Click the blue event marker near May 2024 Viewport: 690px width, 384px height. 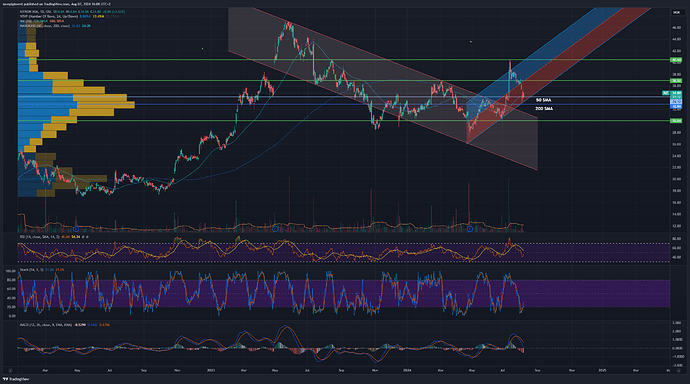coord(470,229)
